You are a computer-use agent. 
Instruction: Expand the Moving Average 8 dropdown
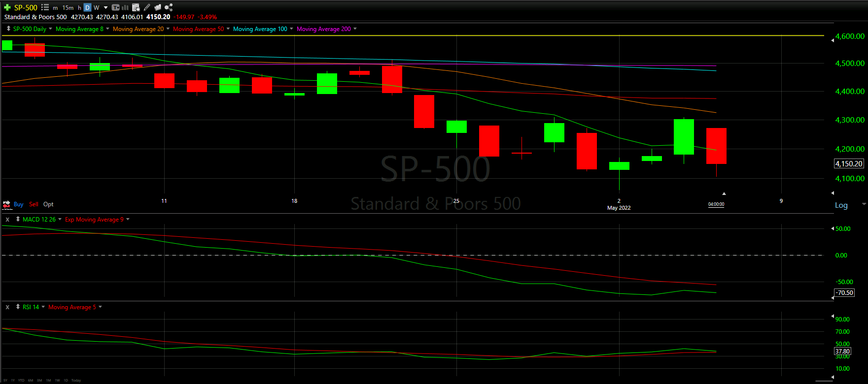tap(107, 29)
